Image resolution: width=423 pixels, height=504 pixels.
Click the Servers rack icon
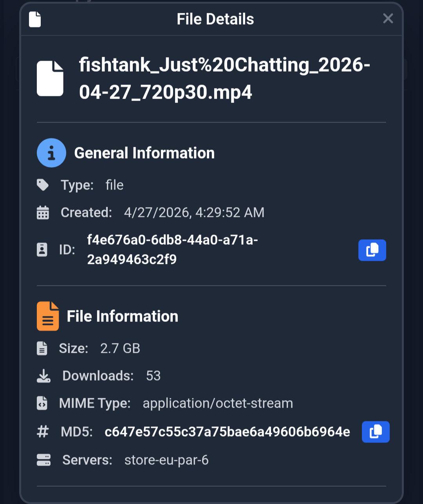43,460
